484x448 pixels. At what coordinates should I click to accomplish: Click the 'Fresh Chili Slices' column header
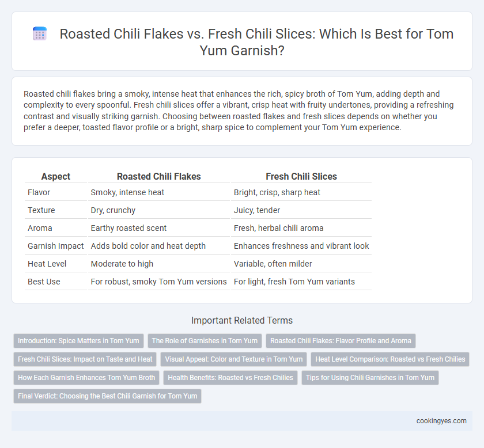(301, 176)
